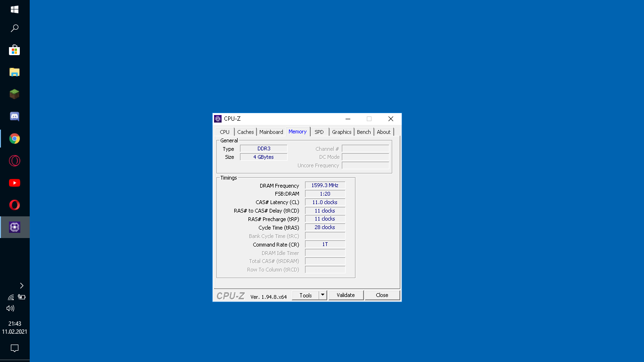Screen dimensions: 644x362
Task: Launch red Opera browser icon
Action: [15, 205]
